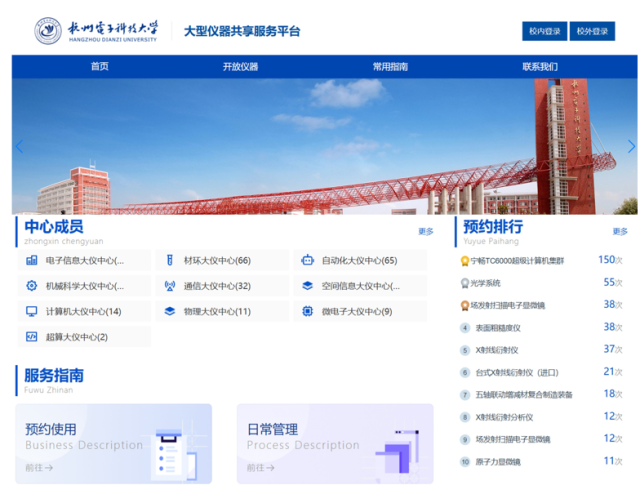Click the signal antenna icon for 通信大仪中心
The image size is (640, 494).
[170, 286]
